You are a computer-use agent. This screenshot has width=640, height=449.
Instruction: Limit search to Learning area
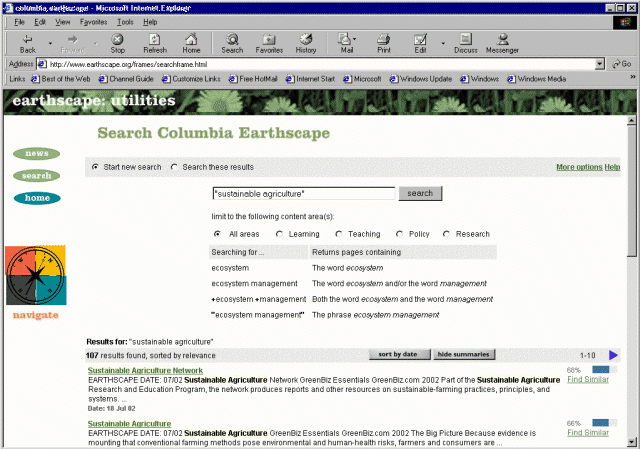pyautogui.click(x=279, y=234)
